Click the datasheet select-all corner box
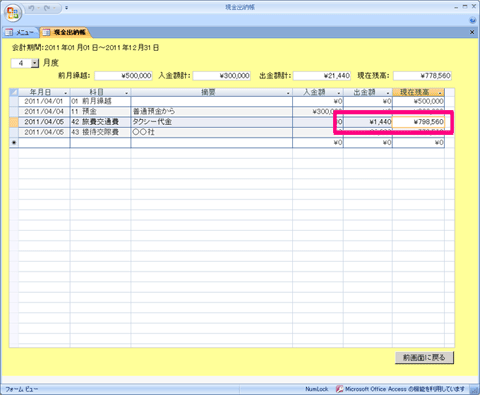 pyautogui.click(x=14, y=92)
